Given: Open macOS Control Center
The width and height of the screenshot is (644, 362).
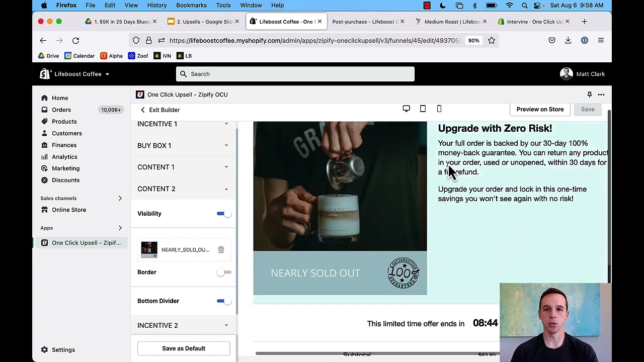Looking at the screenshot, I should [x=538, y=5].
